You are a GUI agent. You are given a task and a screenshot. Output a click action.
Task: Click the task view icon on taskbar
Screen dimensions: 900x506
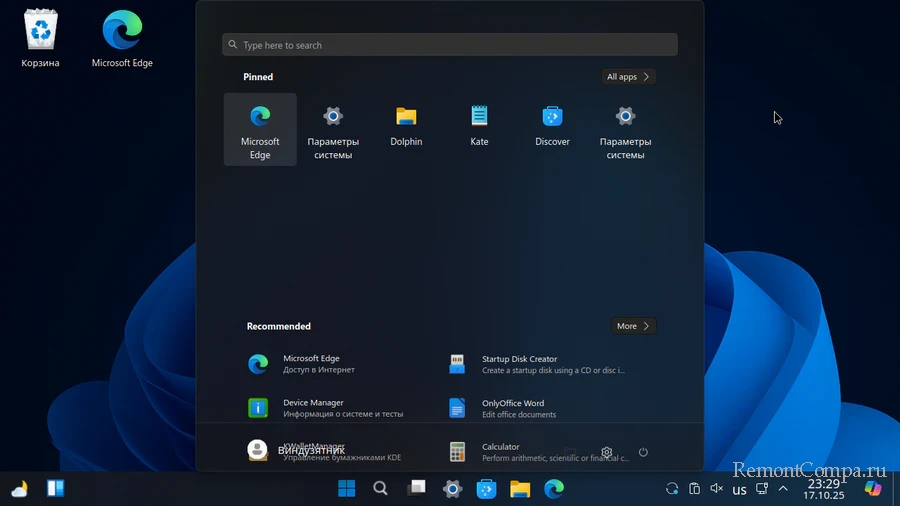pyautogui.click(x=415, y=489)
